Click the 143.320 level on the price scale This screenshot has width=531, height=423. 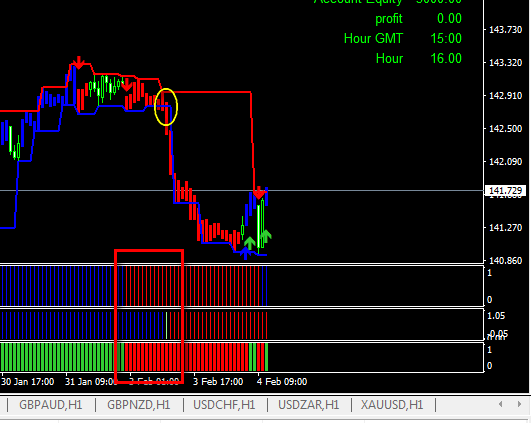click(505, 63)
